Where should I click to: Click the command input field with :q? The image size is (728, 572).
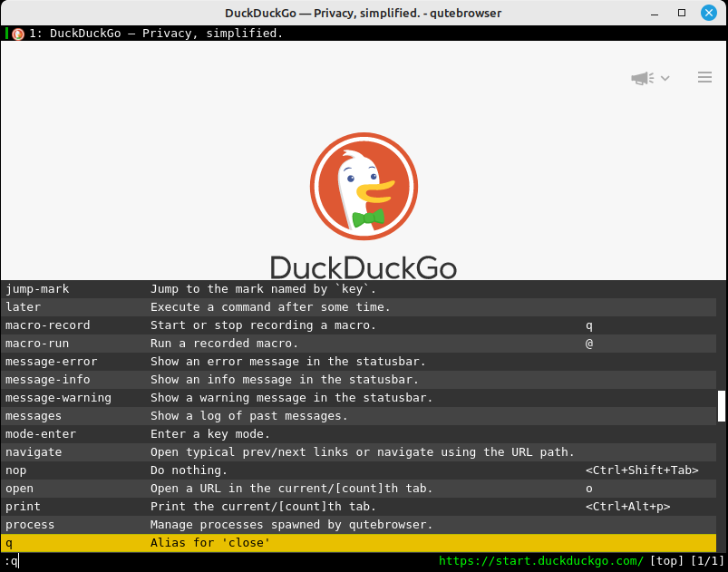(x=218, y=561)
